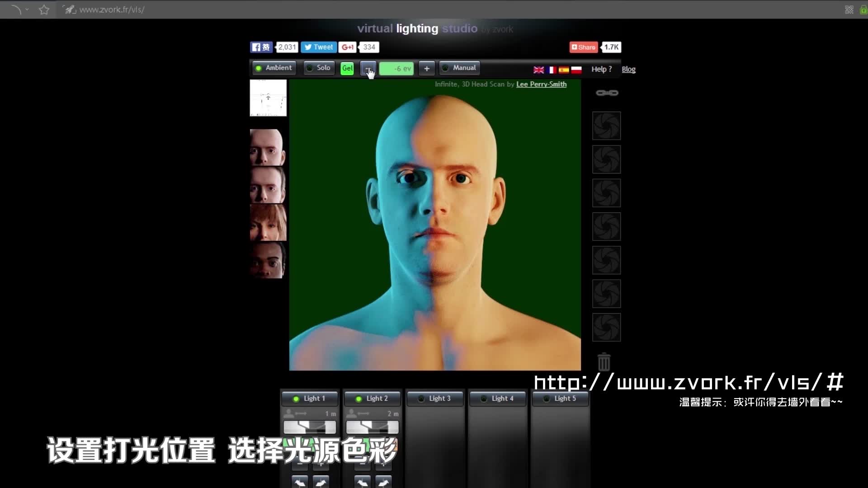Image resolution: width=868 pixels, height=488 pixels.
Task: Click the rendered 3D head preview
Action: coord(435,225)
